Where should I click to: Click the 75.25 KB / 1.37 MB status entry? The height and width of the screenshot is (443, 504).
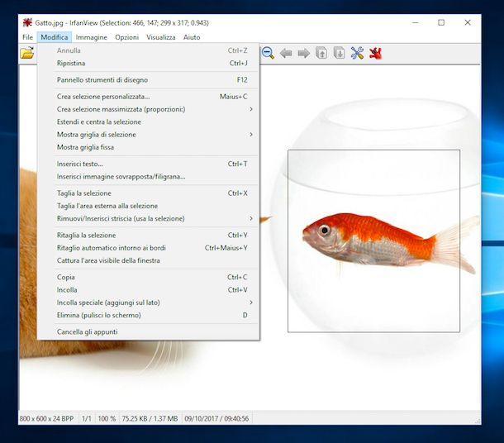coord(150,418)
